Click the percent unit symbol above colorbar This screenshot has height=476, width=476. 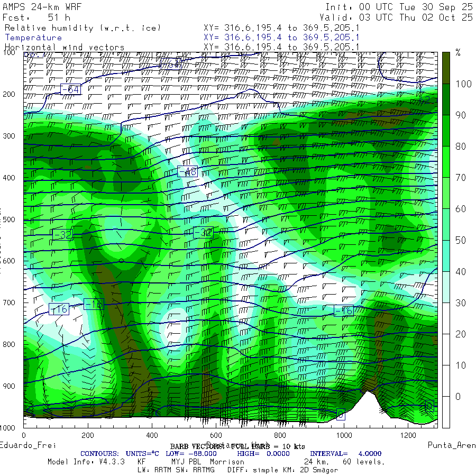click(458, 52)
